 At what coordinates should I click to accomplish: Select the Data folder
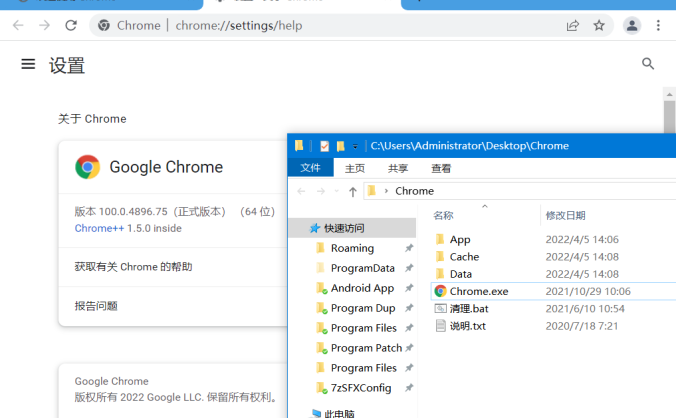click(460, 274)
